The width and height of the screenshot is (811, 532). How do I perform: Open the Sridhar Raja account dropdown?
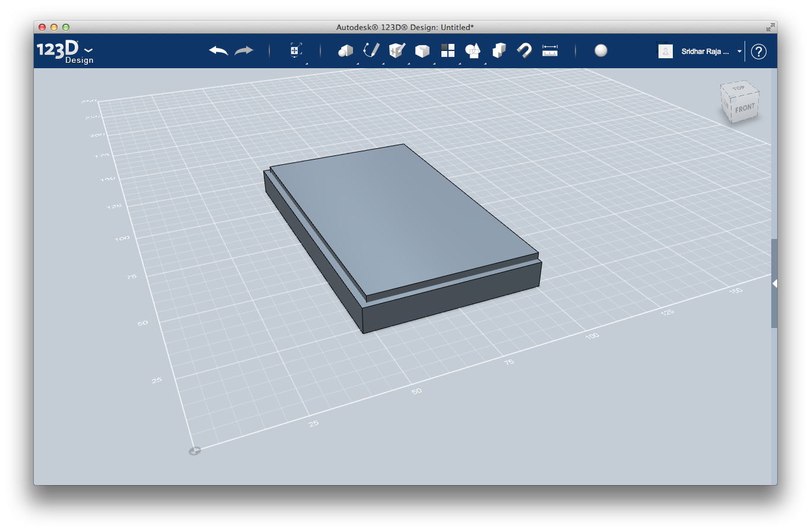coord(700,52)
